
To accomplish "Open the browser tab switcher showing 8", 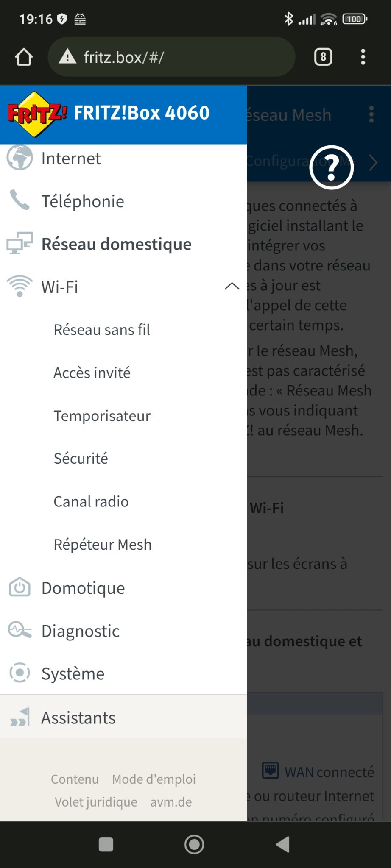I will pos(323,57).
